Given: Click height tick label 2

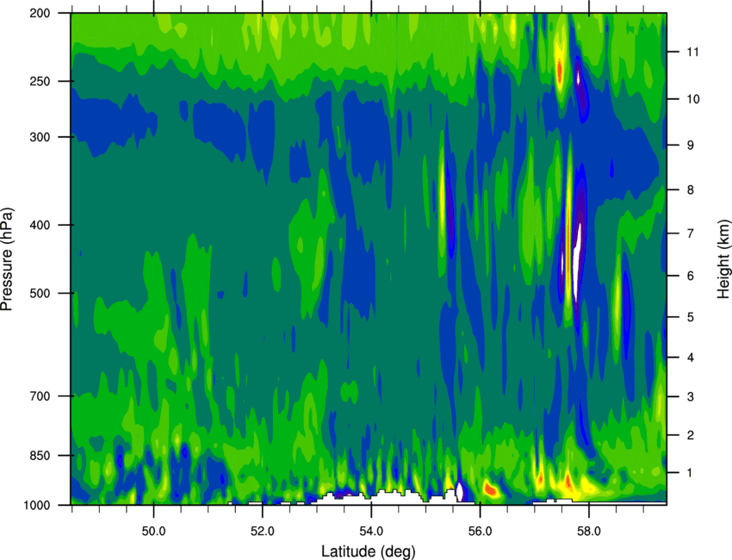Looking at the screenshot, I should pyautogui.click(x=690, y=435).
